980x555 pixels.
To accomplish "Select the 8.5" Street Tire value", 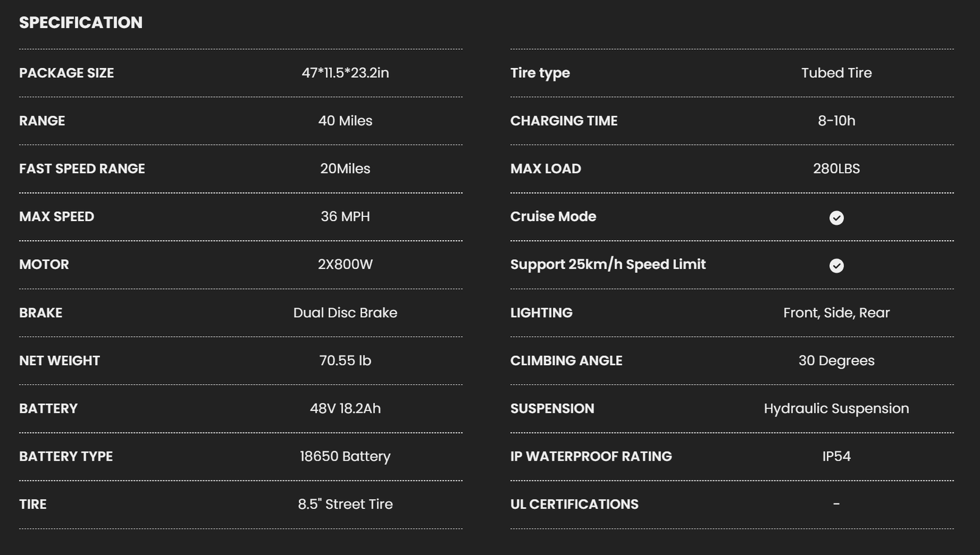I will tap(345, 504).
